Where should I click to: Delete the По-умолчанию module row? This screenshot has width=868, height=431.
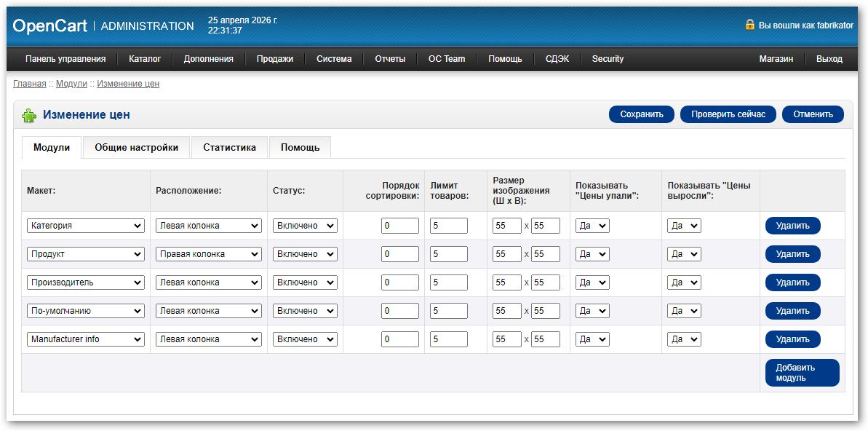tap(793, 311)
